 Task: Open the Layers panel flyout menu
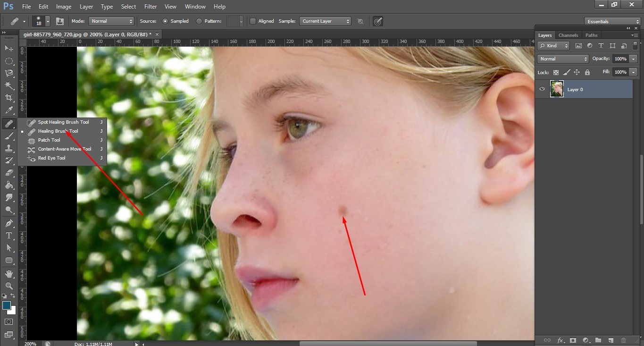635,35
